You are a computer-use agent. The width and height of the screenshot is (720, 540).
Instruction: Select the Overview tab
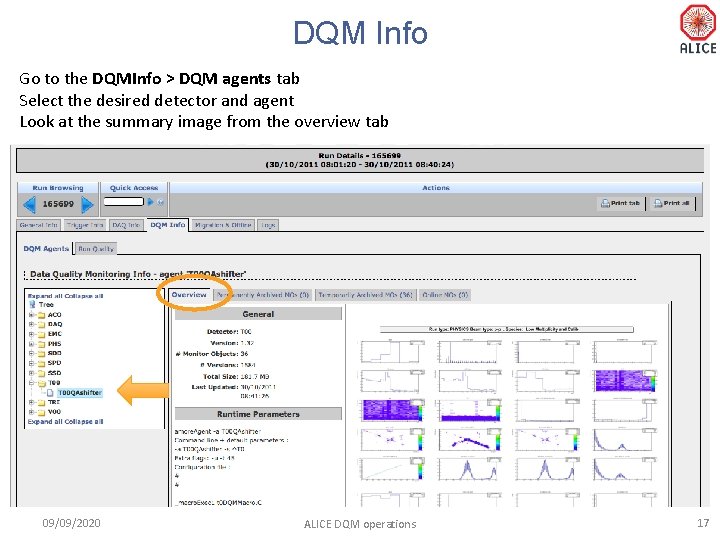tap(189, 295)
